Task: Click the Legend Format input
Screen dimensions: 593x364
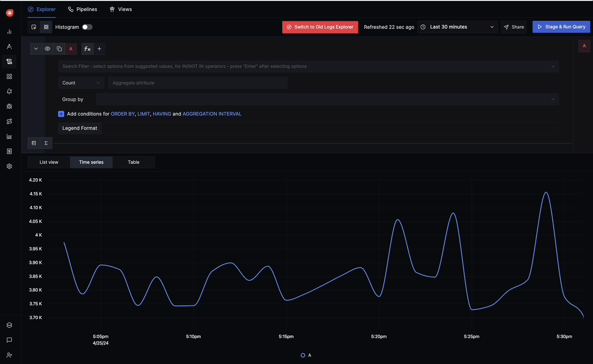Action: 330,128
